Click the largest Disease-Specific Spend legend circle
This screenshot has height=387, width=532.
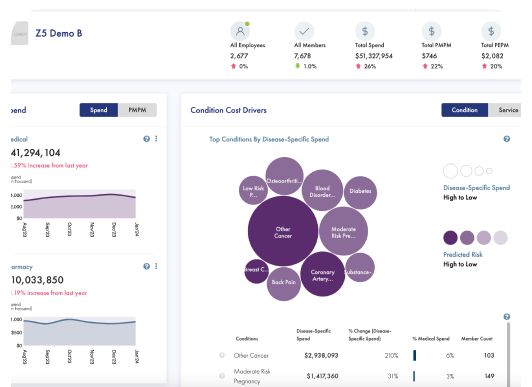[451, 171]
